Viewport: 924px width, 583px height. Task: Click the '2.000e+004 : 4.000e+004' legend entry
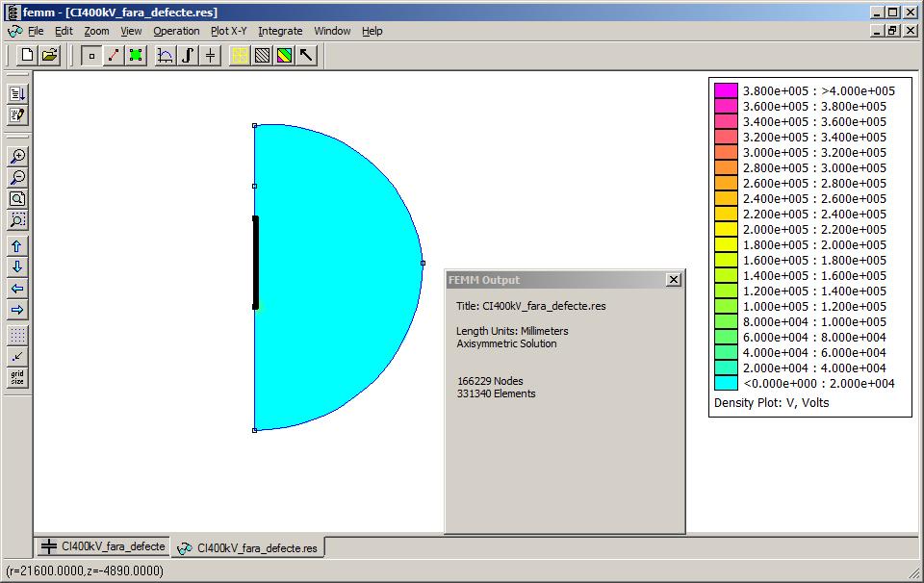814,368
